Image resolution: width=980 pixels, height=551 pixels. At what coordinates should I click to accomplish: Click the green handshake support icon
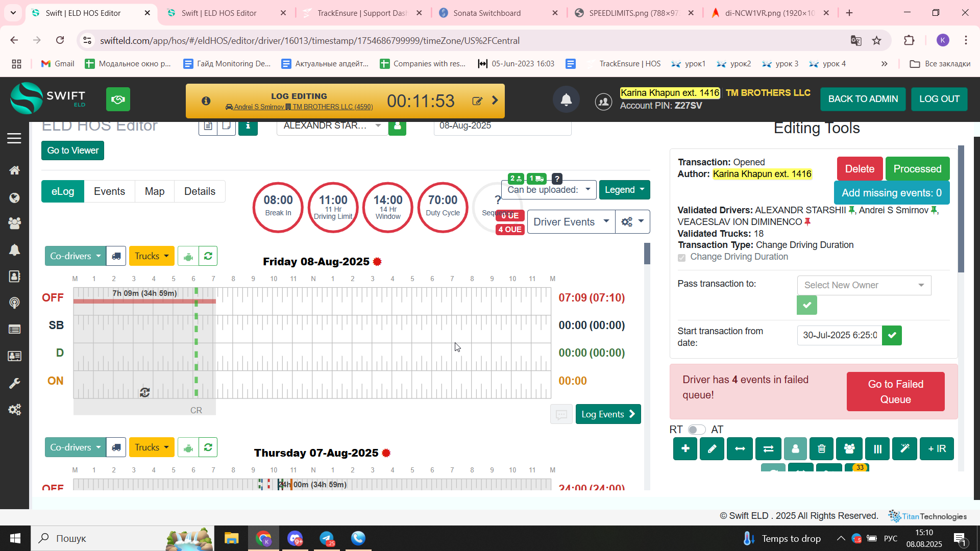click(118, 99)
